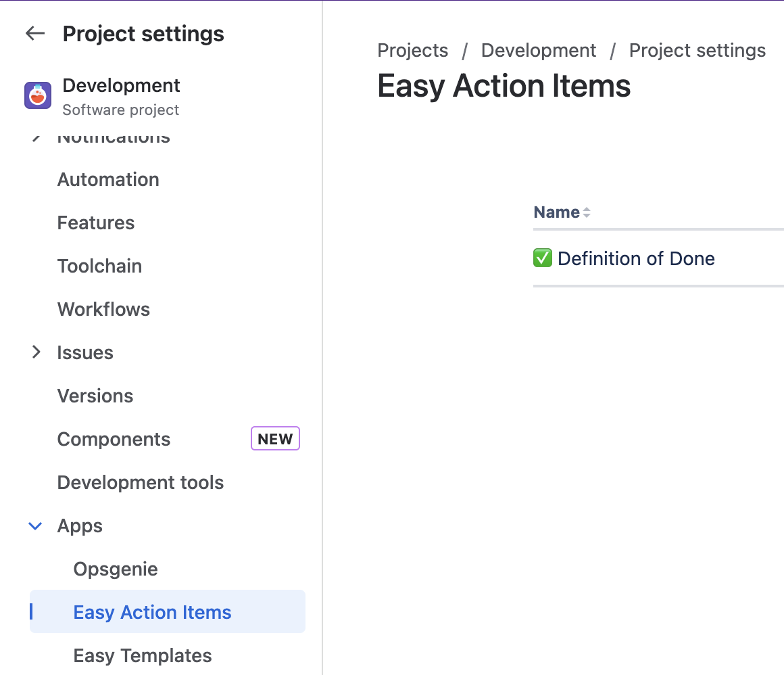The width and height of the screenshot is (784, 675).
Task: Click the NEW badge beside Components
Action: (x=275, y=439)
